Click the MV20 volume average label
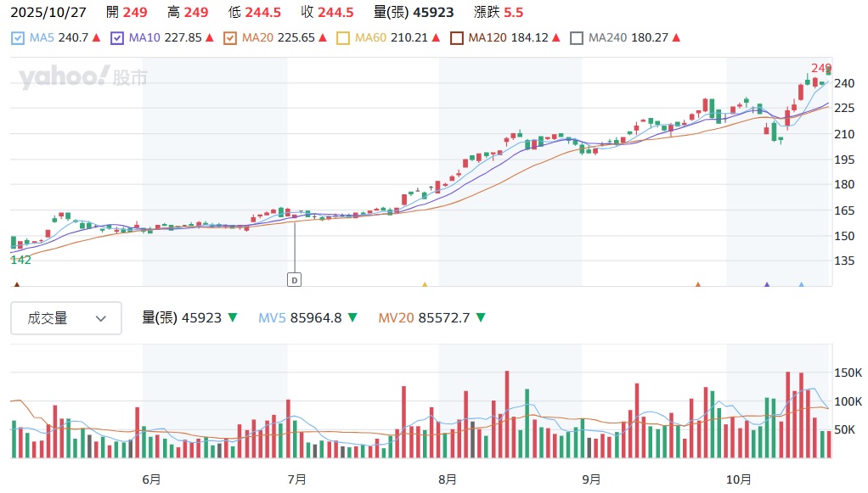 (x=397, y=318)
